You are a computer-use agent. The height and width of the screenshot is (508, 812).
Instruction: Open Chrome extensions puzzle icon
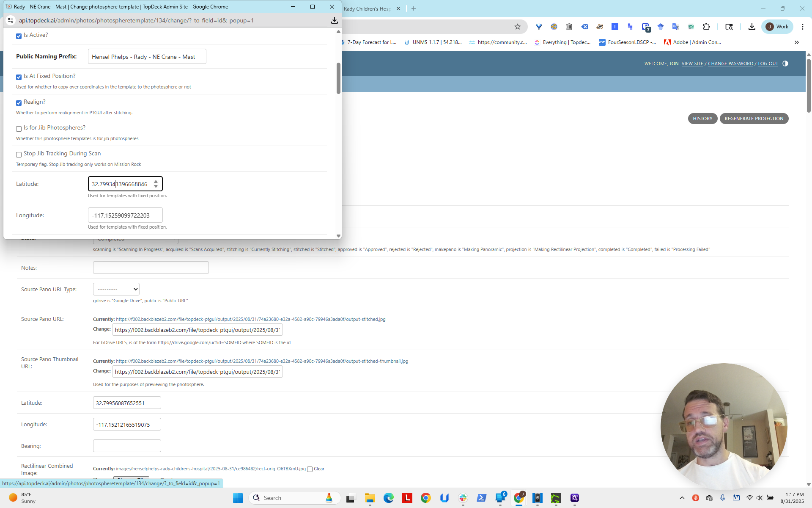706,27
